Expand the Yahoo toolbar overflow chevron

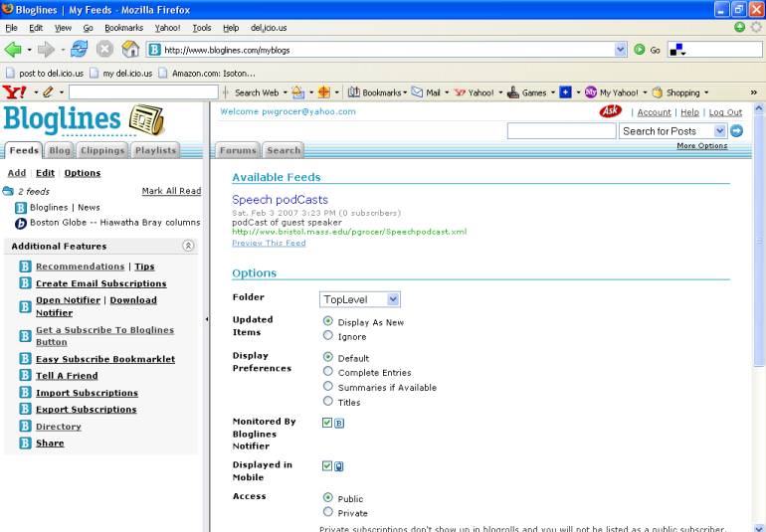pyautogui.click(x=754, y=92)
